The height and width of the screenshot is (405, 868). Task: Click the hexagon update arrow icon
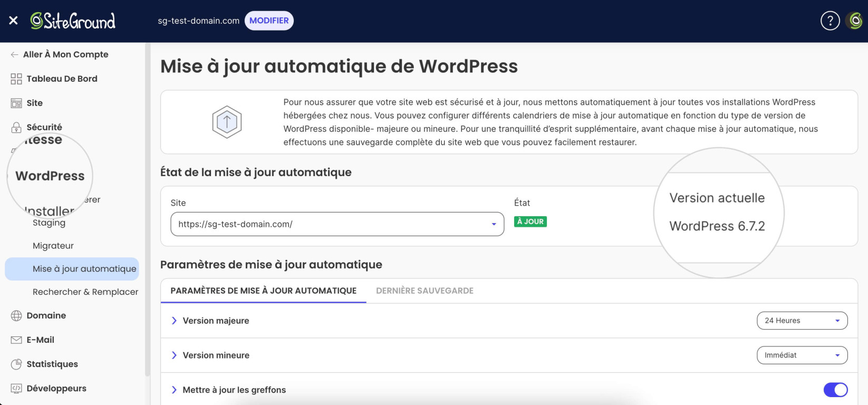227,122
